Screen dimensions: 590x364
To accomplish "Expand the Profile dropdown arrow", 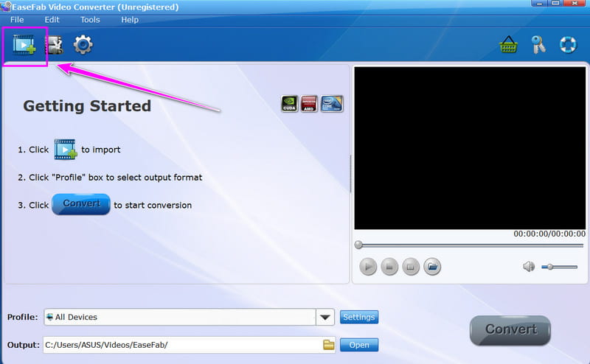I will [x=325, y=318].
